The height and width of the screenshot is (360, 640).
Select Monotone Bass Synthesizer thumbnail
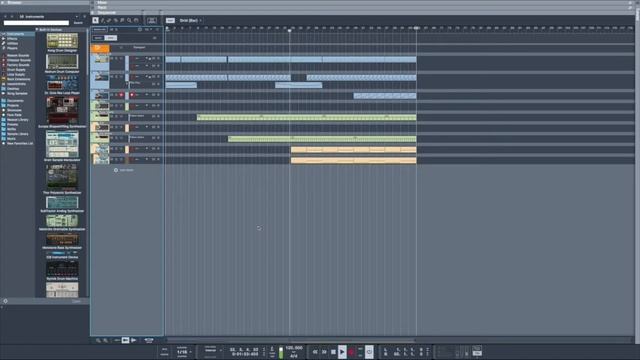click(x=62, y=239)
